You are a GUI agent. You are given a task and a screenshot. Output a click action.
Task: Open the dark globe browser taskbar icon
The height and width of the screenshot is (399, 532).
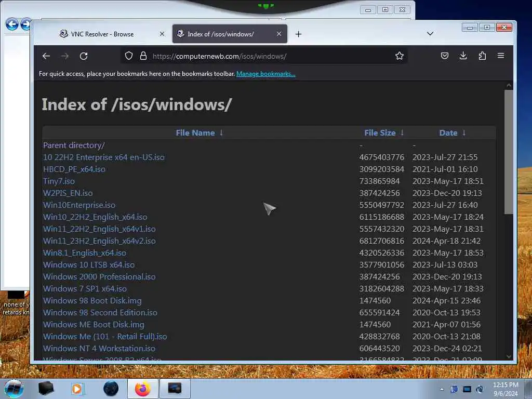coord(111,389)
